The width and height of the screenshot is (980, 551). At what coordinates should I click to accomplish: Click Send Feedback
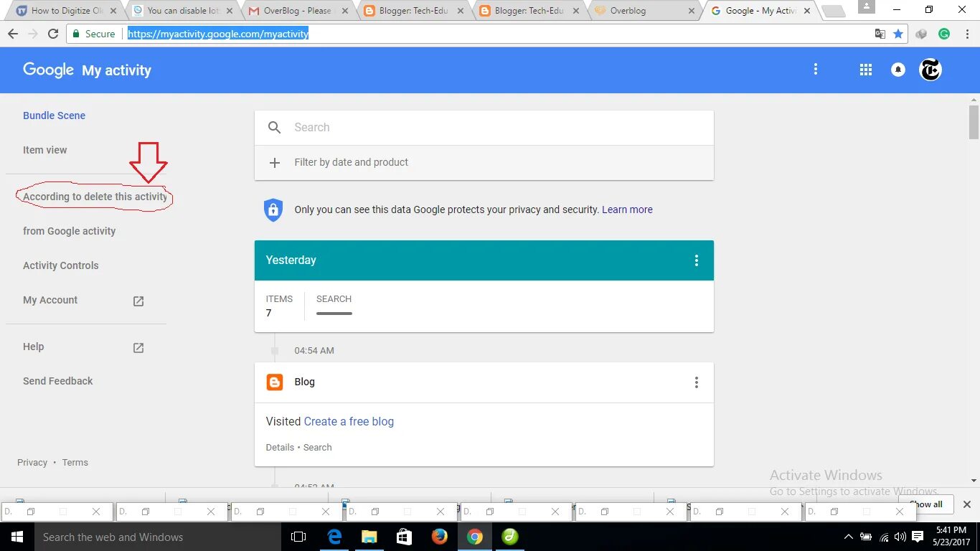click(57, 381)
